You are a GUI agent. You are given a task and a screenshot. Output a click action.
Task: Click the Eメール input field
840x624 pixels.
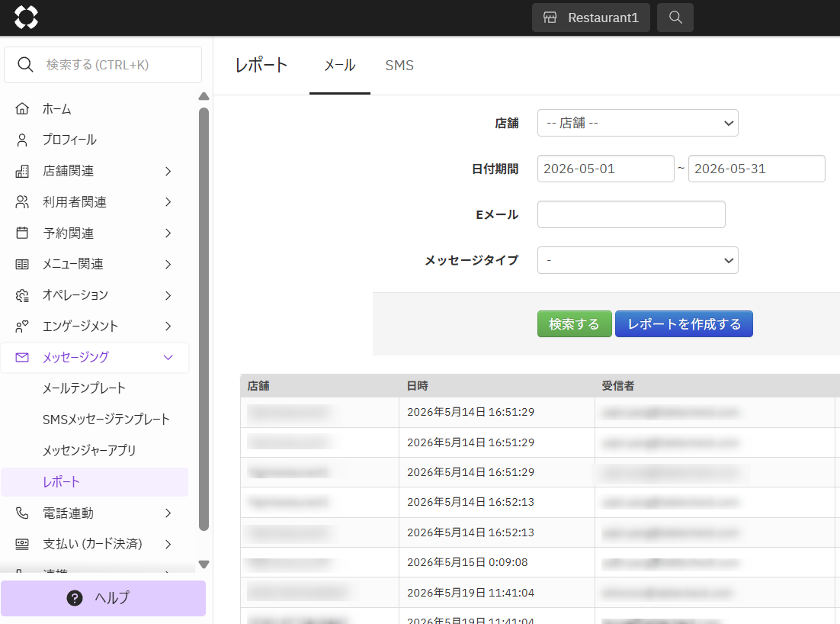[x=631, y=214]
